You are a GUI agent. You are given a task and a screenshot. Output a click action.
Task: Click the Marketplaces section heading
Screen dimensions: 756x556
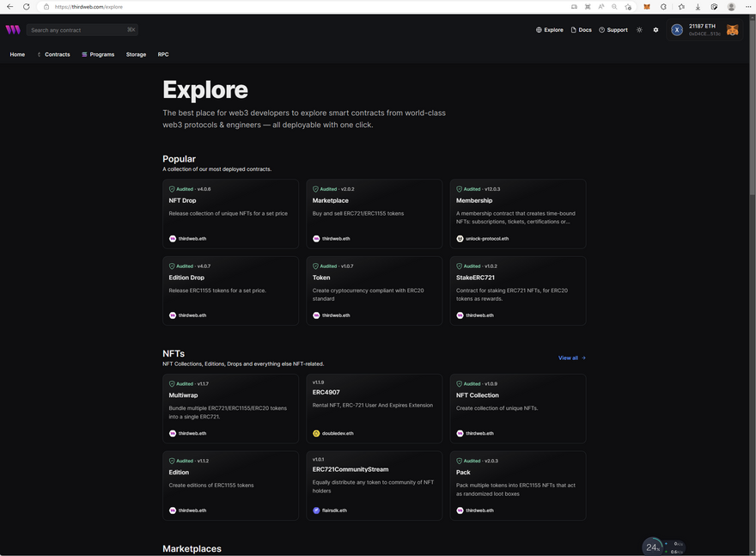[x=192, y=549]
